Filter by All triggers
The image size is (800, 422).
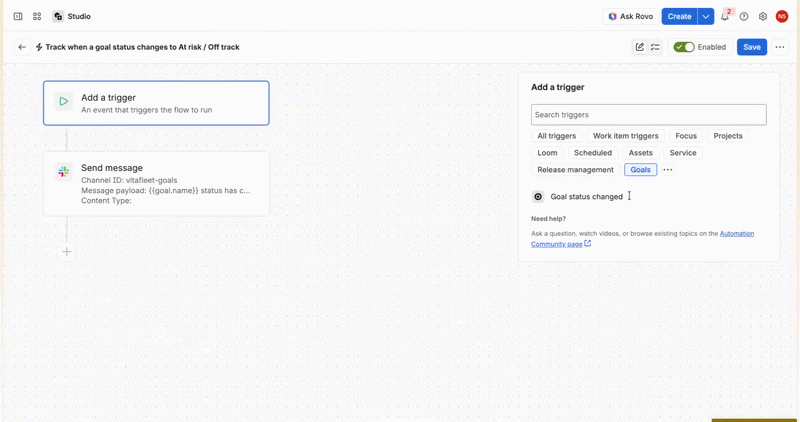557,136
